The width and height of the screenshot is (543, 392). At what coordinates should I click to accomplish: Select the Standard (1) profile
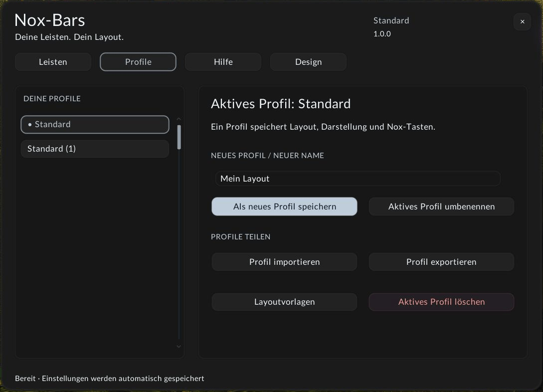(x=95, y=149)
